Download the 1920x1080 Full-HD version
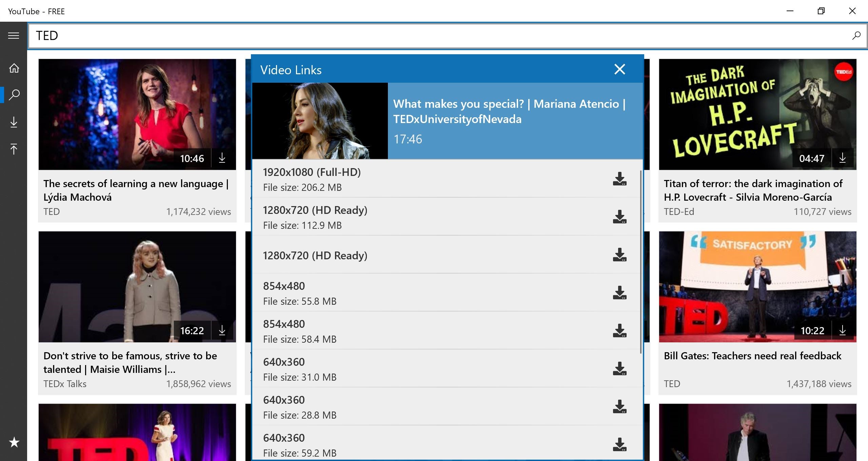 pyautogui.click(x=619, y=179)
